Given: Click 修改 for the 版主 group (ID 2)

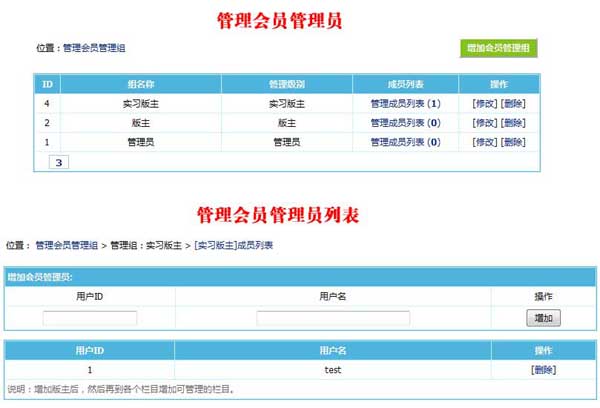Looking at the screenshot, I should tap(484, 123).
